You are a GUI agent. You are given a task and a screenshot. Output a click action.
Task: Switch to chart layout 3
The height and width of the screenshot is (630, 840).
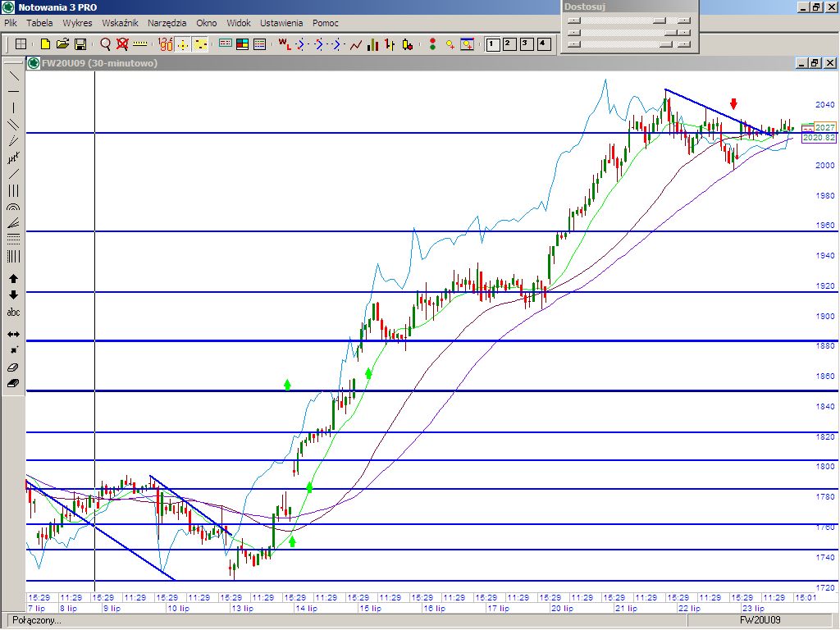coord(527,44)
